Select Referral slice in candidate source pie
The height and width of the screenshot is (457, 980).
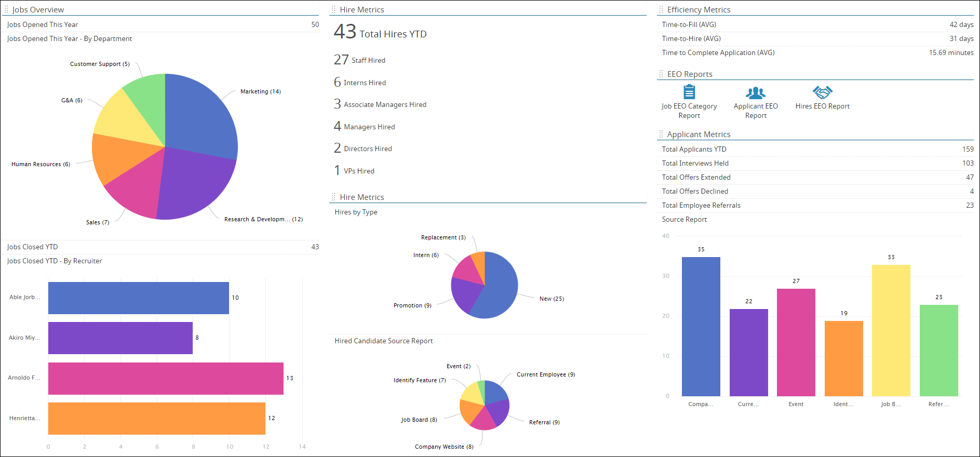click(498, 412)
